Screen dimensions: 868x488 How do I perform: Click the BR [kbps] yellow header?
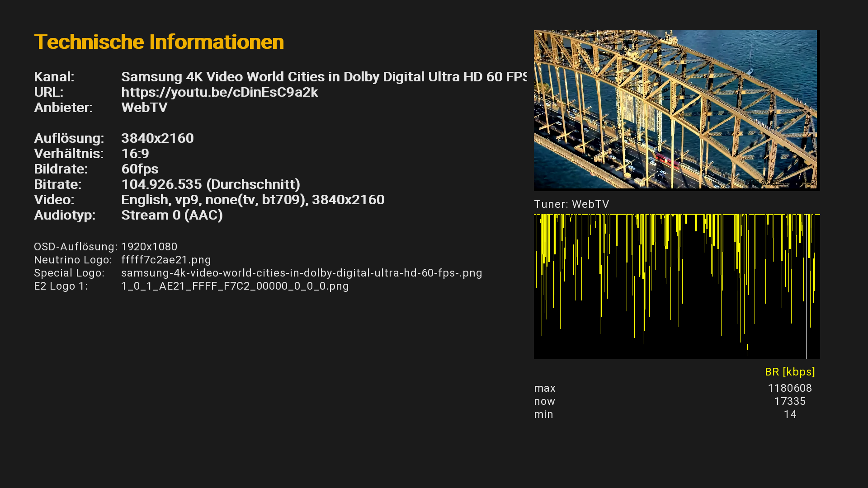[x=789, y=372]
